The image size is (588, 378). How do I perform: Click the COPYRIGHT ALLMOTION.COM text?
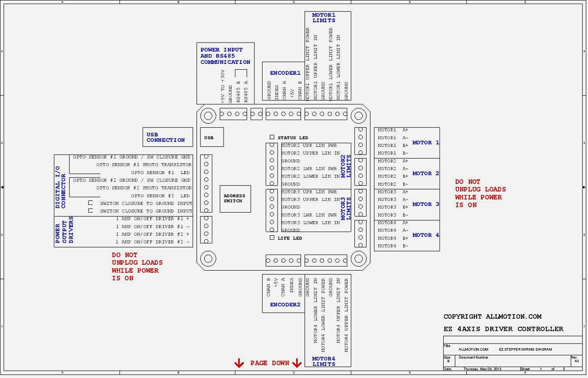pyautogui.click(x=492, y=317)
